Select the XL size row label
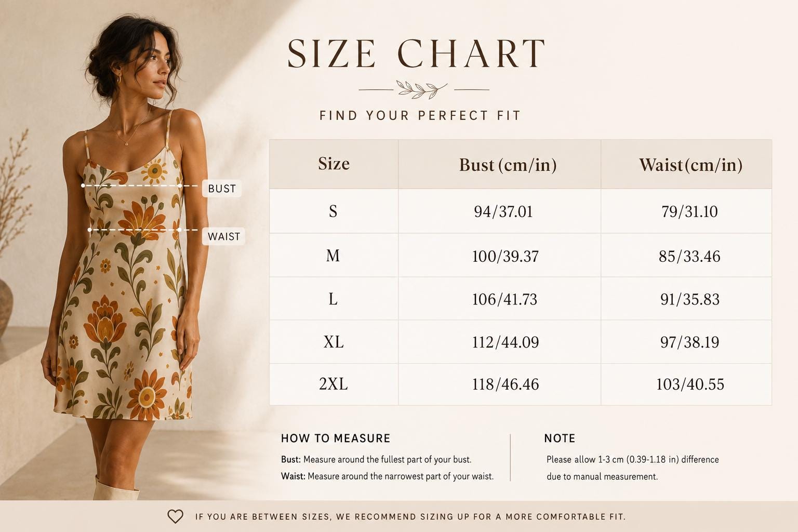 [334, 342]
